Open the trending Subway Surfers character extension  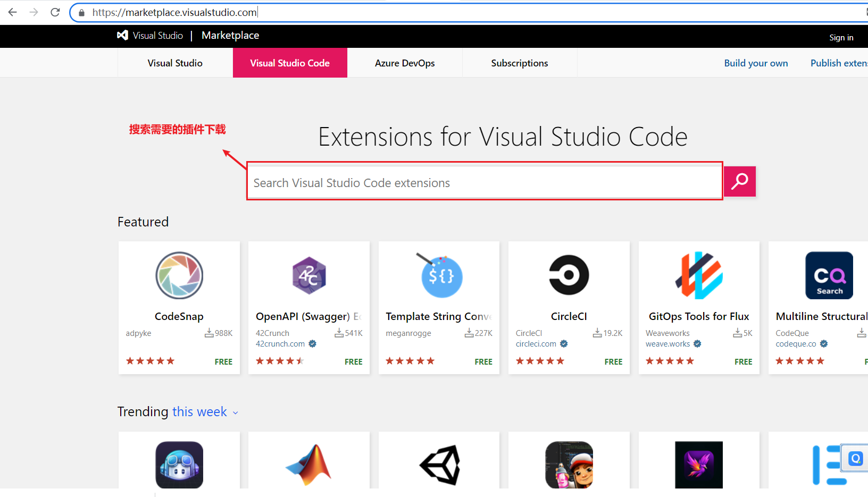point(569,465)
